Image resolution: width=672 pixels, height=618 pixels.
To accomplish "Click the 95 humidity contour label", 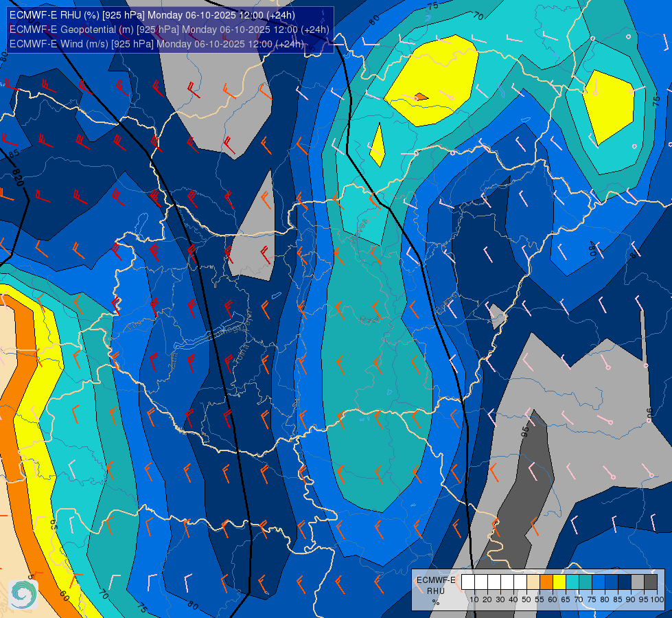I will point(525,431).
